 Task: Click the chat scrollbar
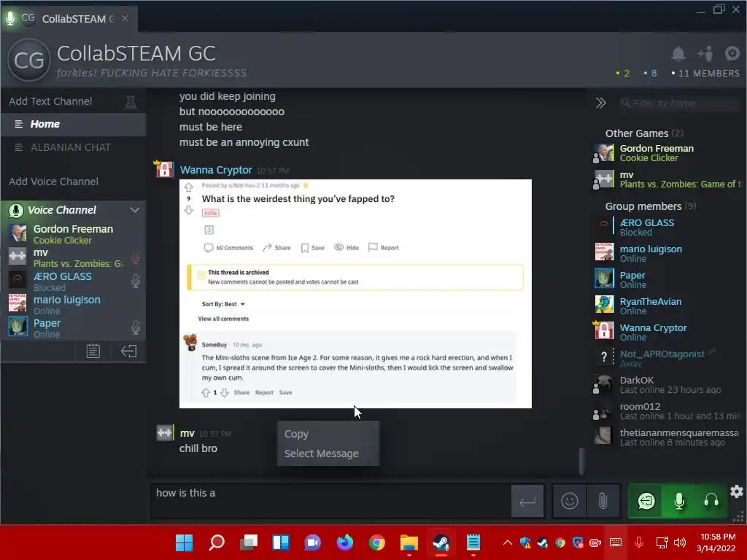pyautogui.click(x=581, y=461)
